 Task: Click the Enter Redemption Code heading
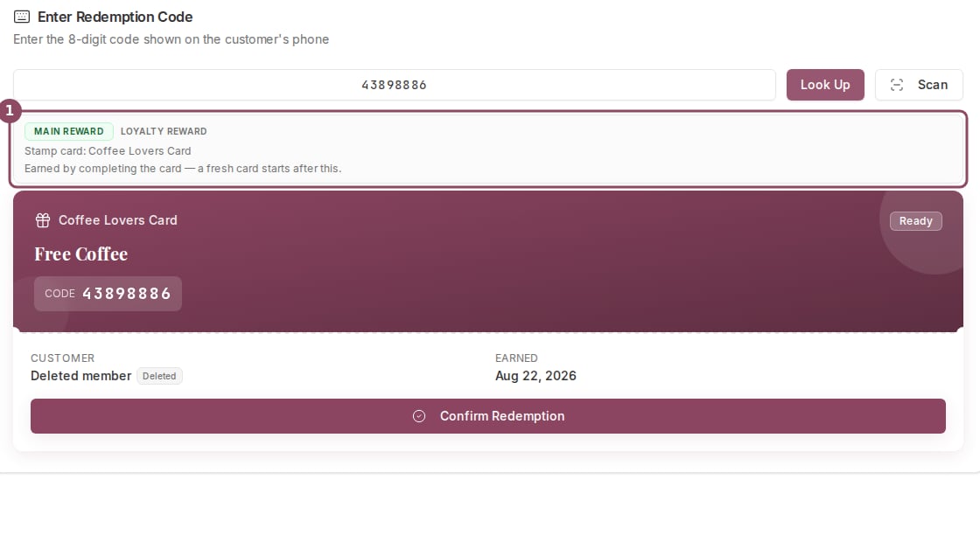115,17
